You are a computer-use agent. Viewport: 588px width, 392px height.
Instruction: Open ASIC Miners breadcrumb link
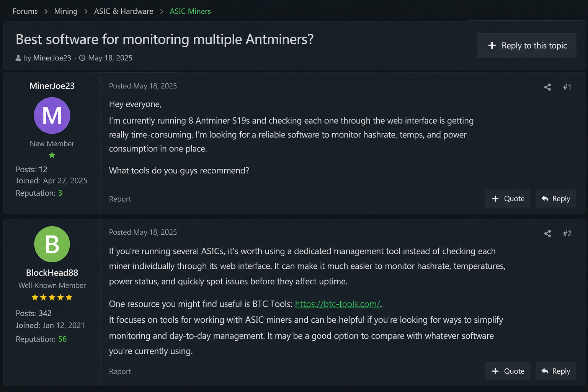point(190,11)
